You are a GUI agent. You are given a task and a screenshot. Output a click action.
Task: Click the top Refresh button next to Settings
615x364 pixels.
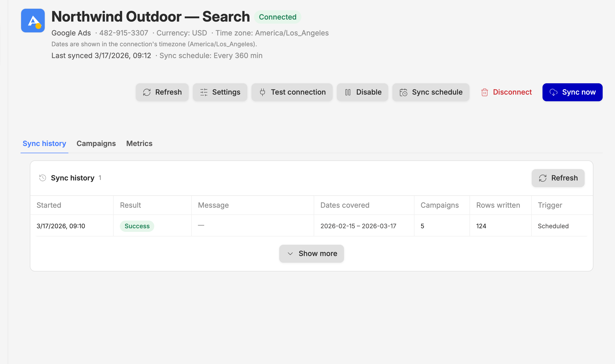[162, 92]
